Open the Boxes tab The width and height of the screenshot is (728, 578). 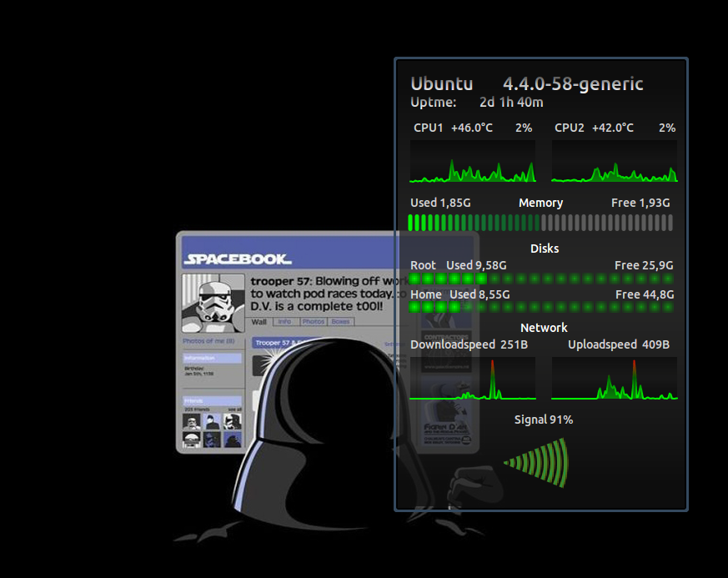(339, 320)
